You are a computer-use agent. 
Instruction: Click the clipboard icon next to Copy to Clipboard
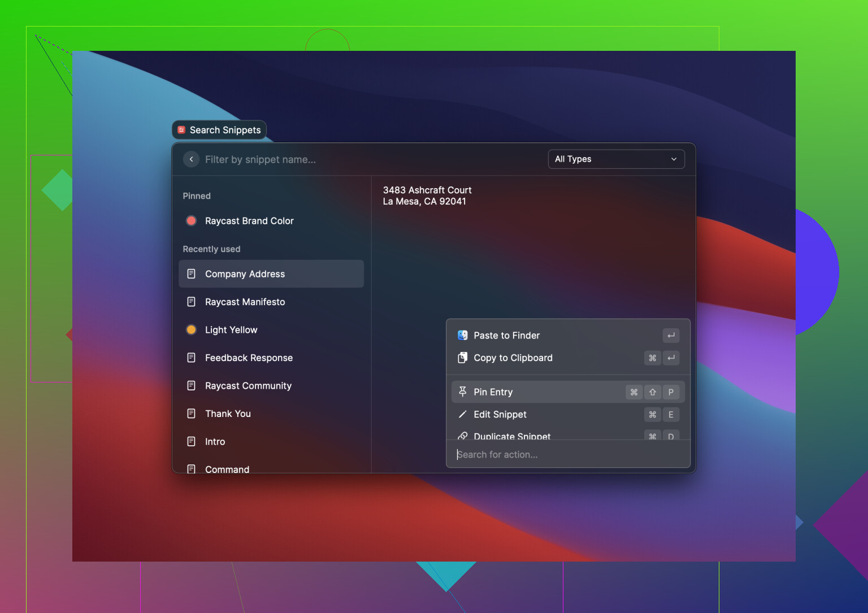(462, 358)
